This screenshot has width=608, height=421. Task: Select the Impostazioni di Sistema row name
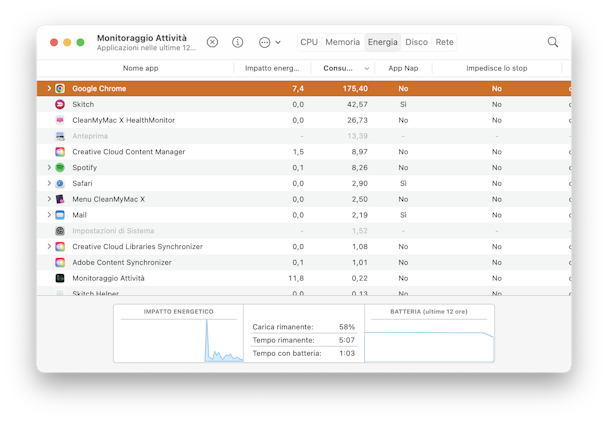tap(113, 231)
